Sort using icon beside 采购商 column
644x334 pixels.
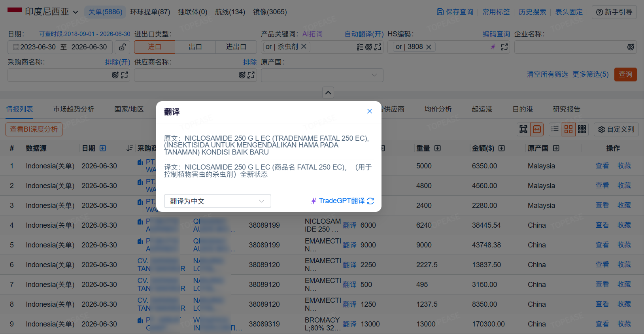pyautogui.click(x=130, y=148)
